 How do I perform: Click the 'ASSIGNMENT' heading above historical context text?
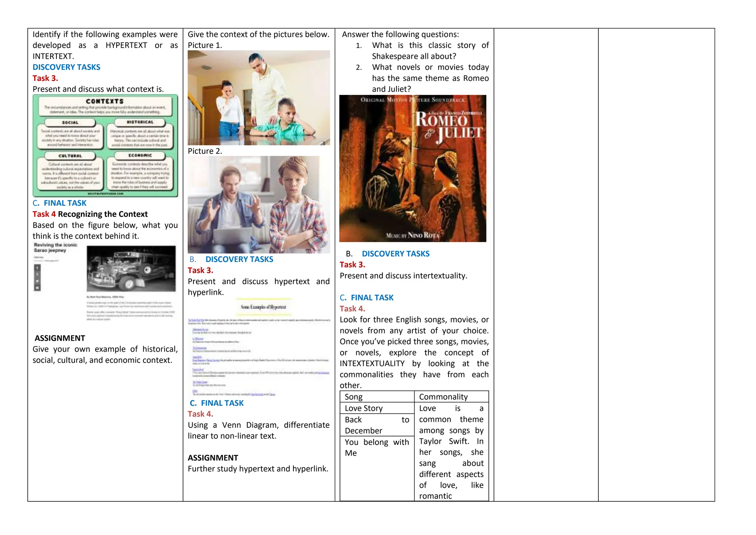(x=60, y=338)
